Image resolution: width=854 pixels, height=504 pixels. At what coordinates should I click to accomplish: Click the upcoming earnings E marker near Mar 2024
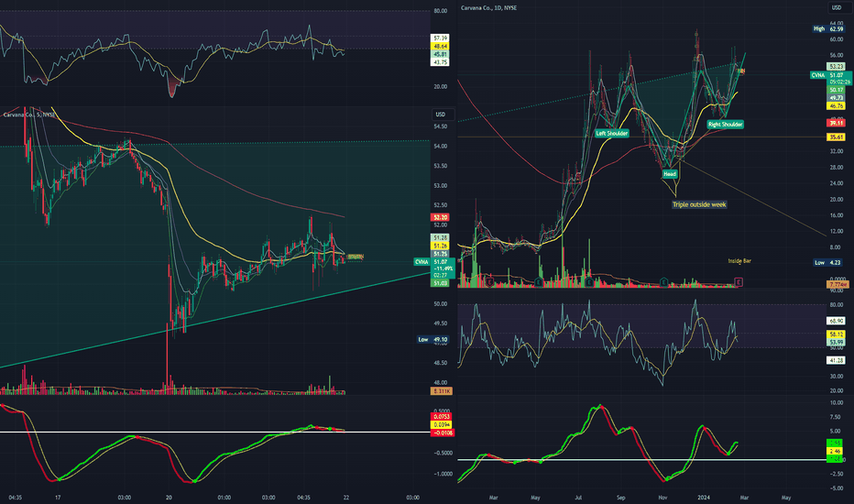(x=739, y=281)
